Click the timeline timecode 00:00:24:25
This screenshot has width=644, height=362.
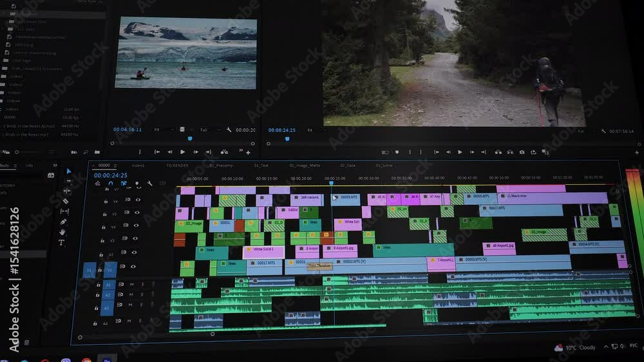[x=111, y=175]
